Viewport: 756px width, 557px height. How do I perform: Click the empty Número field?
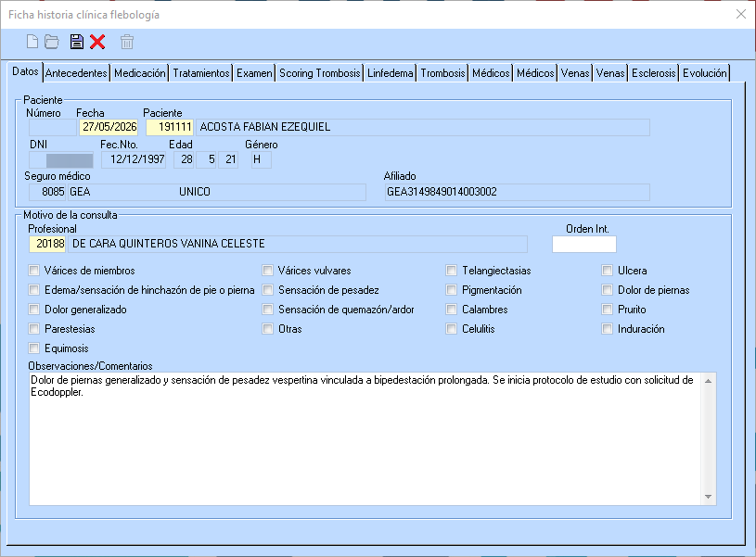tap(53, 127)
